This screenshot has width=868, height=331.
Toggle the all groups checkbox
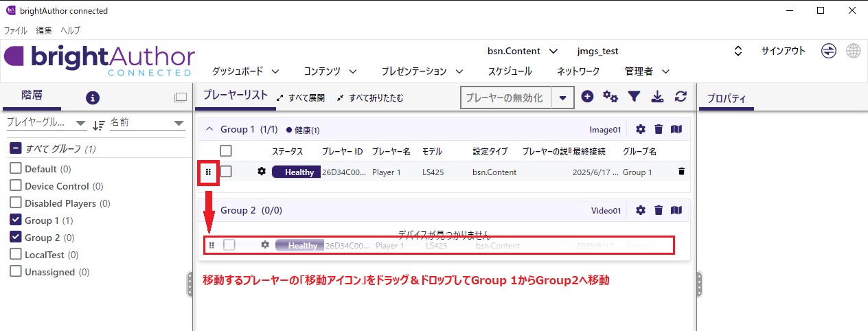pos(16,148)
